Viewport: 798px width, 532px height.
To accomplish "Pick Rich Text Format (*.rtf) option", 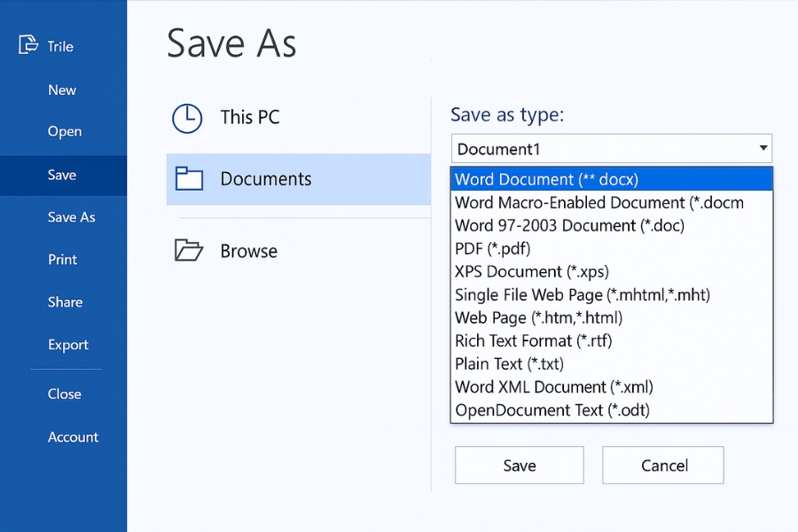I will click(x=533, y=340).
